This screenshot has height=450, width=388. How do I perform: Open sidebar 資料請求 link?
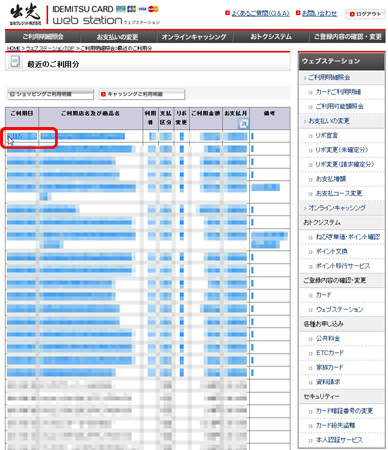click(x=328, y=382)
